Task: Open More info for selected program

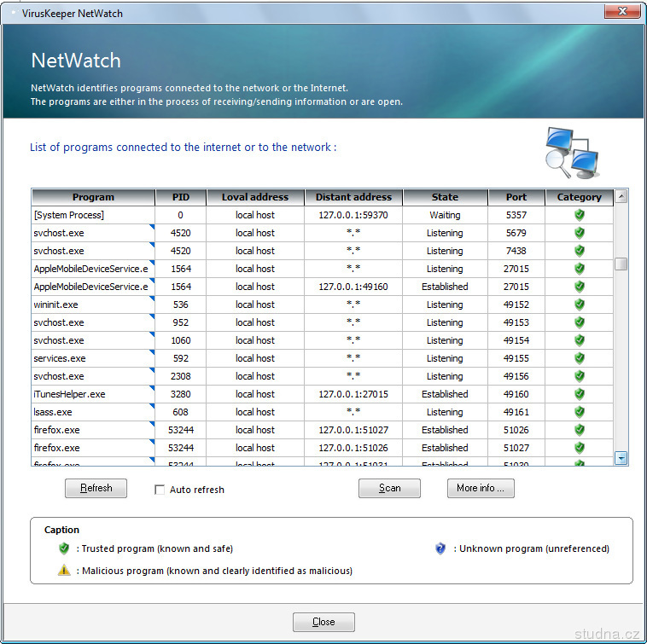Action: pos(480,488)
